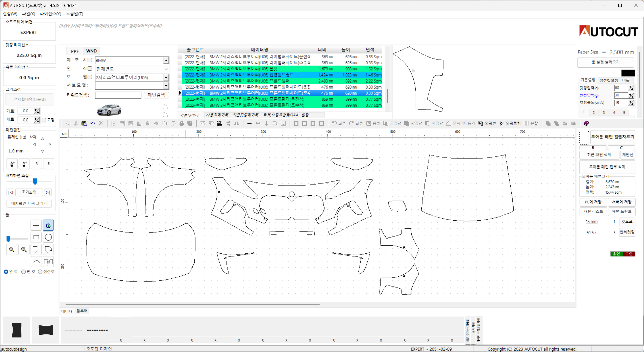The width and height of the screenshot is (644, 352).
Task: Adjust the 반컷압력 half-cut pressure stepper
Action: 631,95
